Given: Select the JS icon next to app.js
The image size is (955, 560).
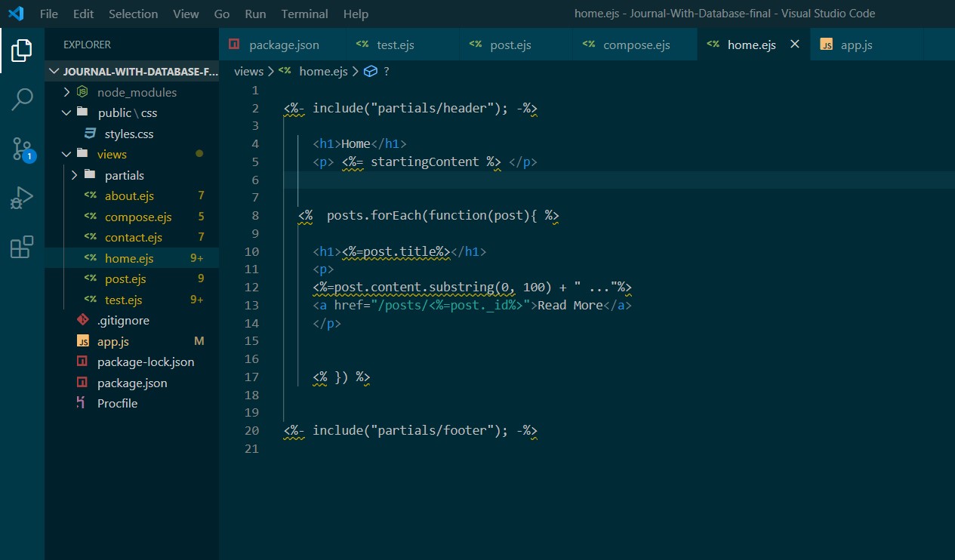Looking at the screenshot, I should tap(82, 341).
